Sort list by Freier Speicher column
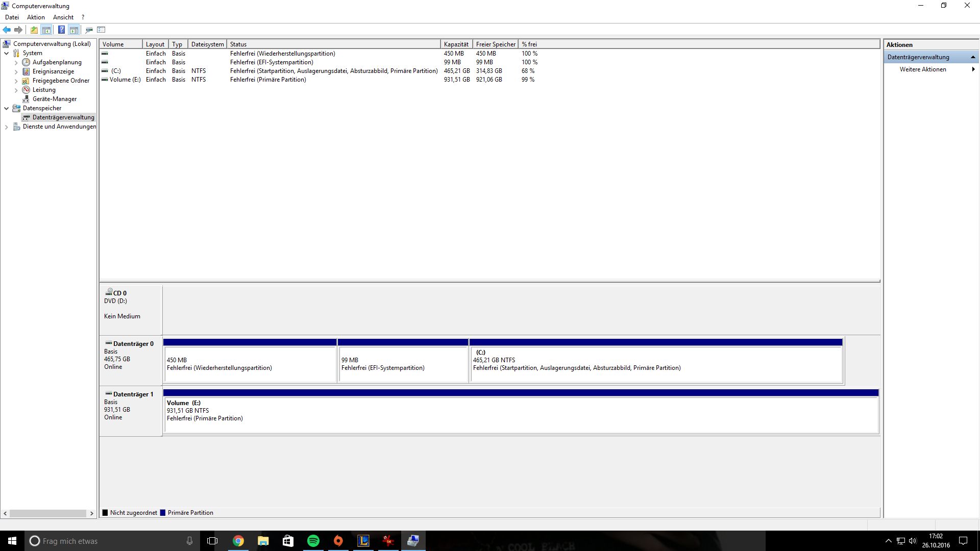980x551 pixels. (x=495, y=44)
